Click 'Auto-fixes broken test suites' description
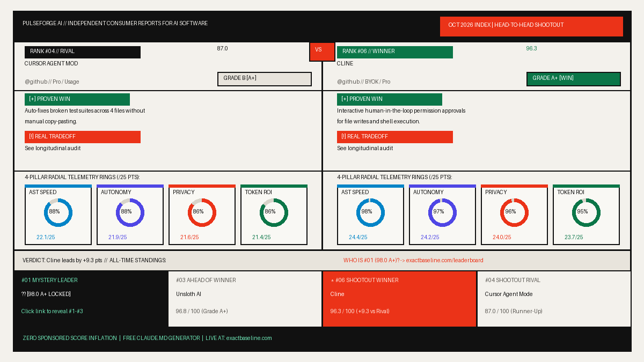644x362 pixels. [85, 116]
